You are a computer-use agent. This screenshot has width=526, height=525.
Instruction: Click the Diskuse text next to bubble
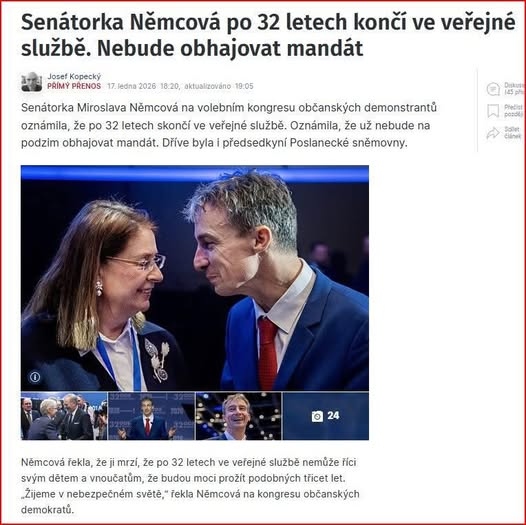(513, 85)
